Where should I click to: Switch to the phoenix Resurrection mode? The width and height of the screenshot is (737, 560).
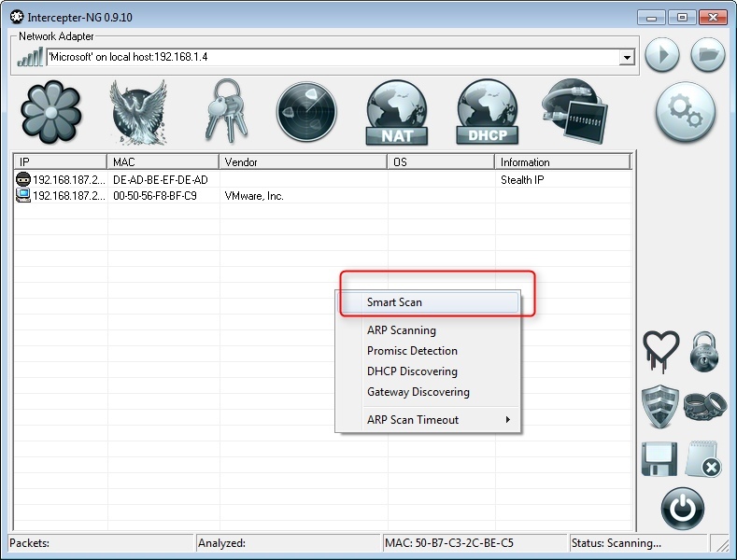pyautogui.click(x=138, y=112)
